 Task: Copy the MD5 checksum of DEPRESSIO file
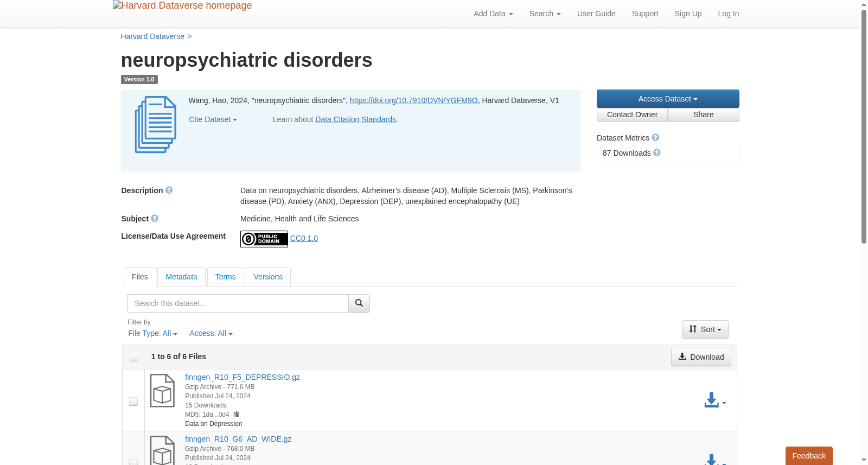236,415
